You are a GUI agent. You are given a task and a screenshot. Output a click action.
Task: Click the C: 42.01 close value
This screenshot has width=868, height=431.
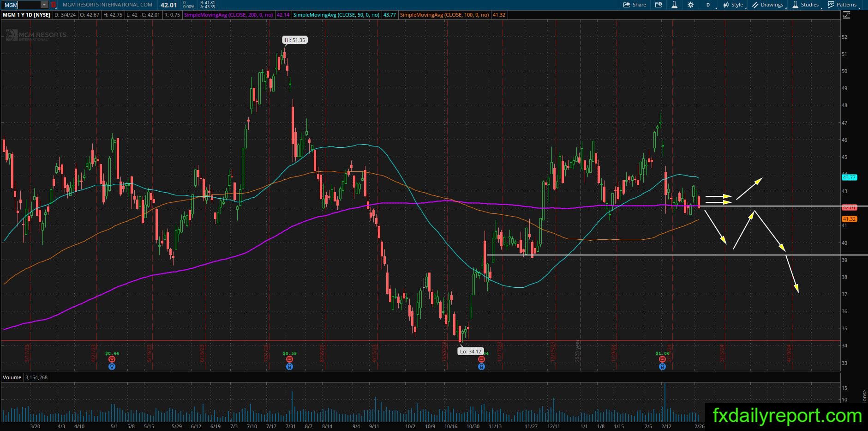[150, 15]
